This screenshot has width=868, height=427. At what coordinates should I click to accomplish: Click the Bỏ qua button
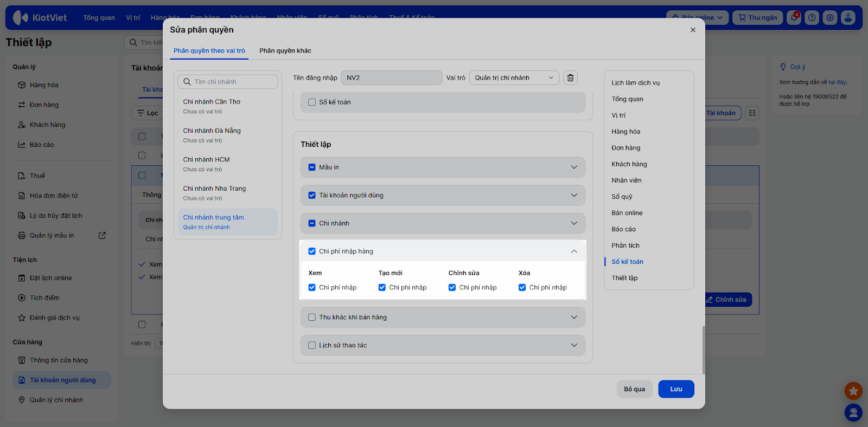point(634,389)
